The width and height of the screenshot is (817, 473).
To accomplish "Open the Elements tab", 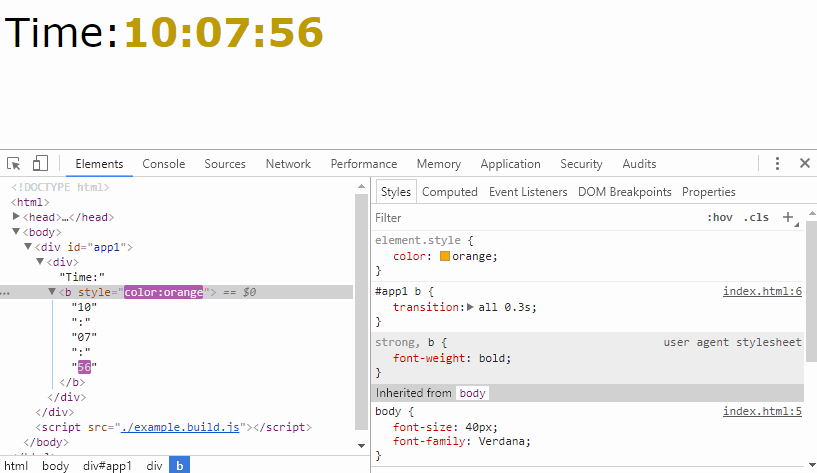I will point(99,164).
